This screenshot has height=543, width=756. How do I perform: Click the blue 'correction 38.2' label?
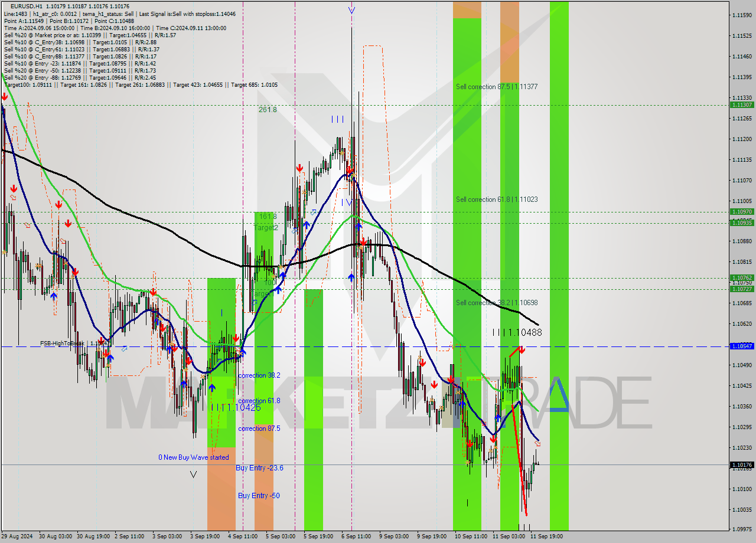pos(259,375)
